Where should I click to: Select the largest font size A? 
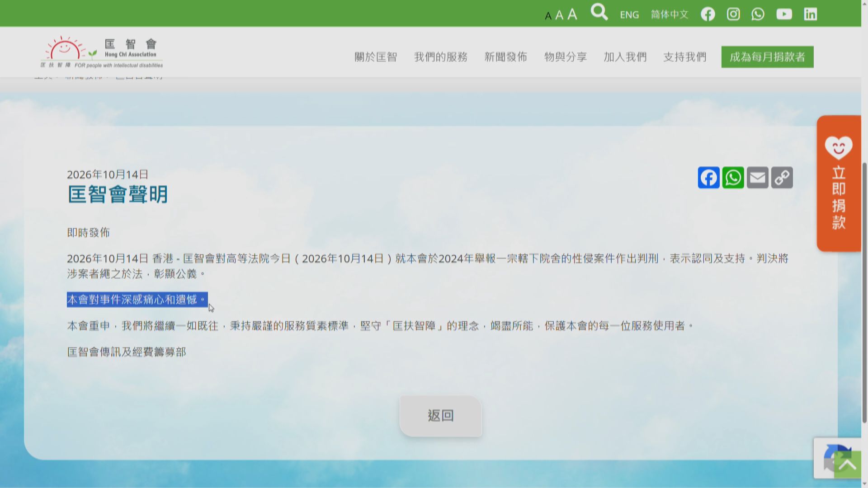pos(572,14)
